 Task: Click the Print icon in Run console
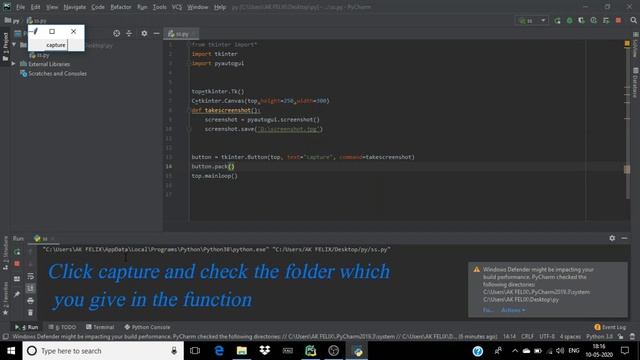coord(31,301)
